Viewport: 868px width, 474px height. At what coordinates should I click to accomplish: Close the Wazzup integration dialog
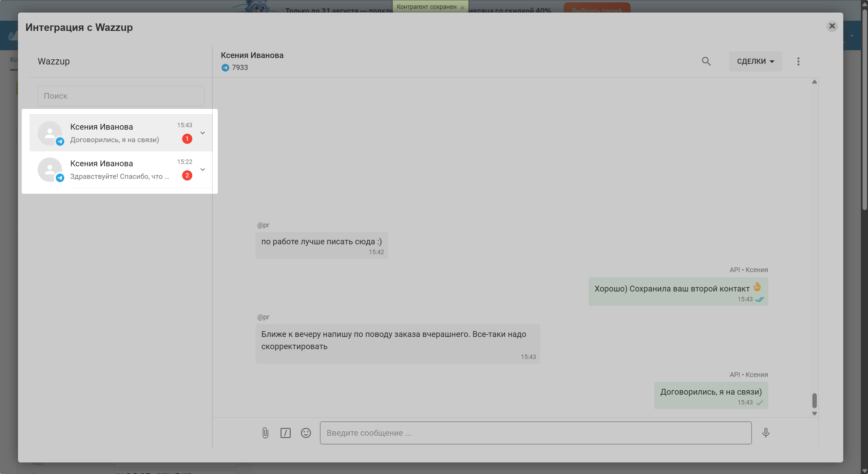(x=832, y=26)
